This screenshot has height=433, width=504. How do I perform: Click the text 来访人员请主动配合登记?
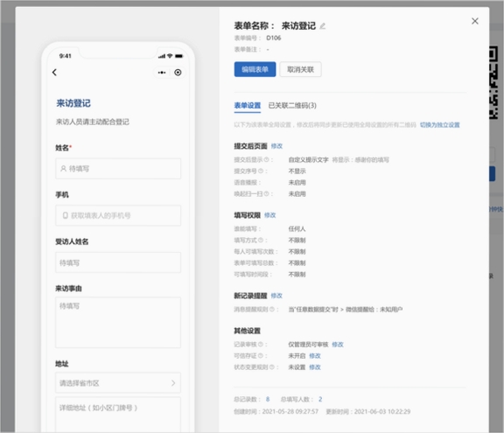[92, 122]
